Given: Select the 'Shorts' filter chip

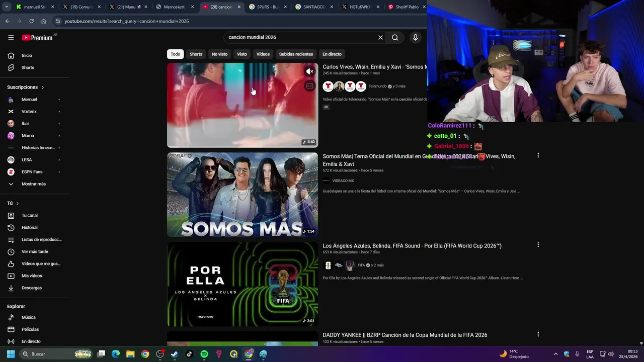Looking at the screenshot, I should pyautogui.click(x=196, y=54).
